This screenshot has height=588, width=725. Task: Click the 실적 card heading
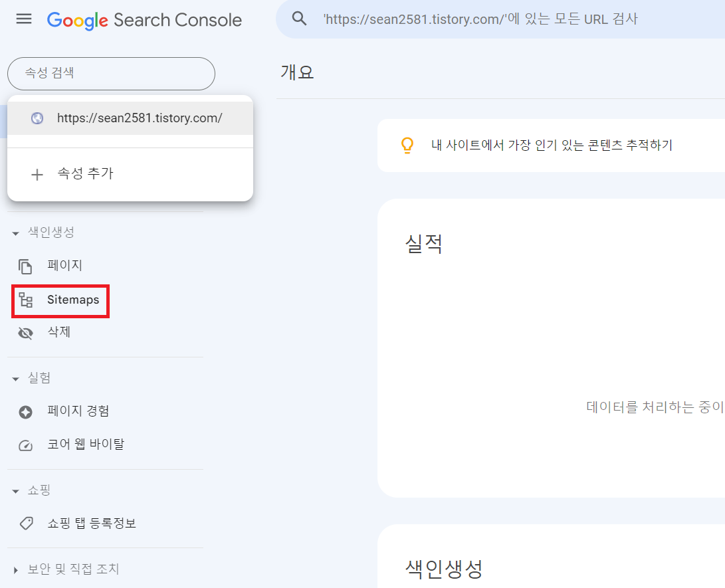pyautogui.click(x=423, y=244)
